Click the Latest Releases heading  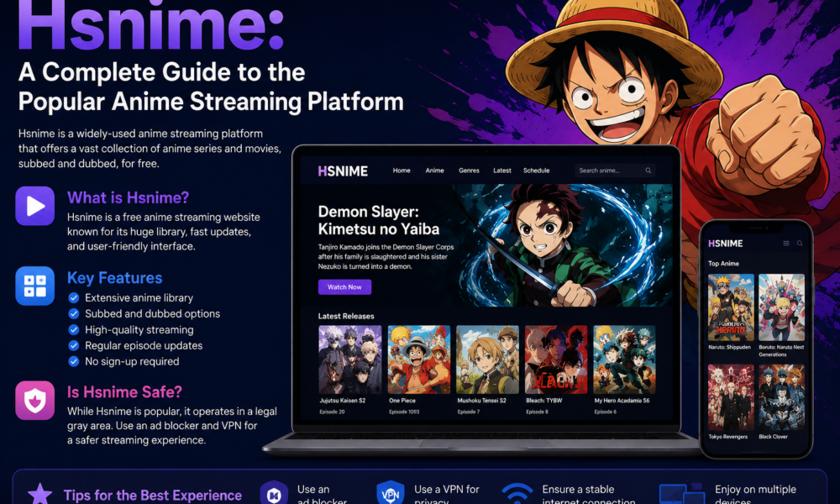(x=346, y=316)
